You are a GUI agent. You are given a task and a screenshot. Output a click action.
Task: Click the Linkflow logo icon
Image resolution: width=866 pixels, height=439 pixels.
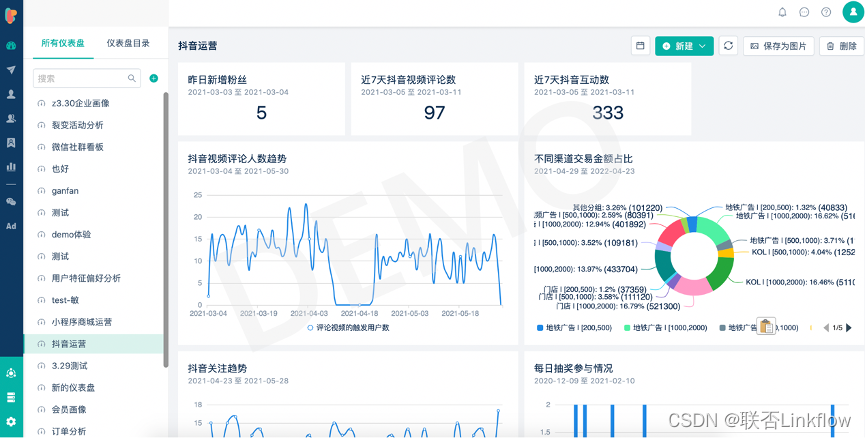11,15
